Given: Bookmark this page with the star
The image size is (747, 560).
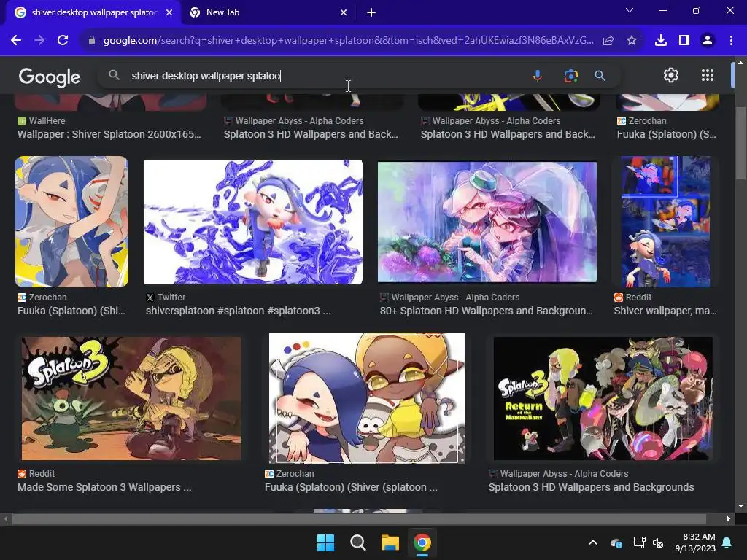Looking at the screenshot, I should pos(632,41).
